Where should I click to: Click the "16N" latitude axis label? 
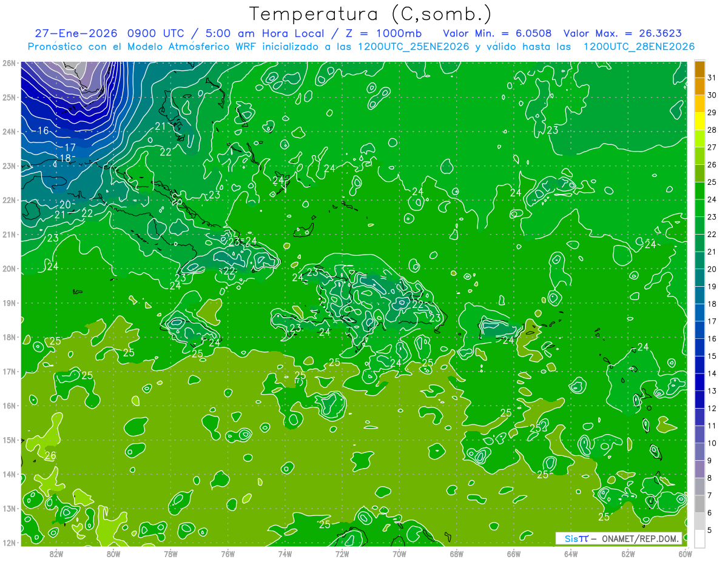8,406
